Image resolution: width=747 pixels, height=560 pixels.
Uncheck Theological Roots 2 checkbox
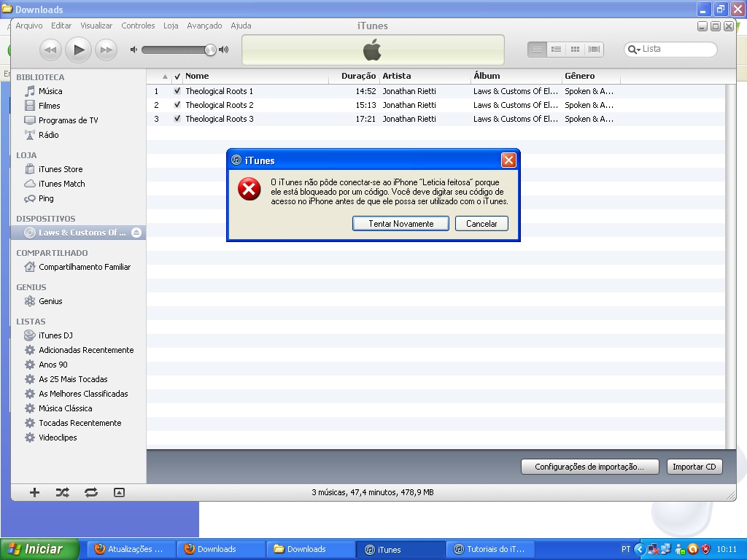(177, 105)
